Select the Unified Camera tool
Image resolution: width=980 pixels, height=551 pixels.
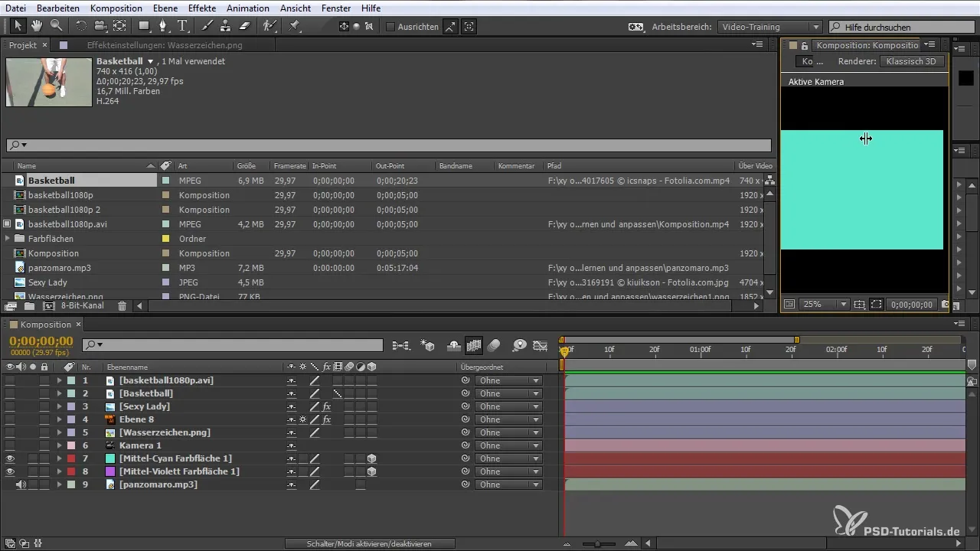100,26
